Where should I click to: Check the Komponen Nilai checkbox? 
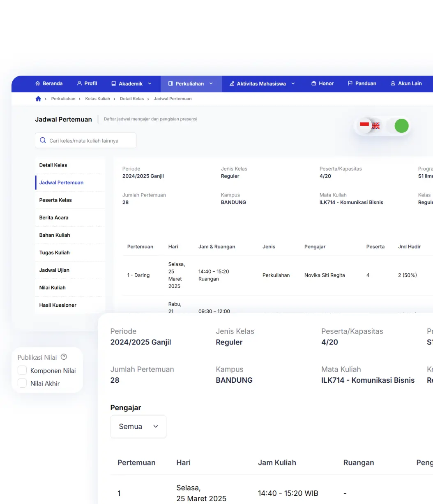click(x=23, y=370)
